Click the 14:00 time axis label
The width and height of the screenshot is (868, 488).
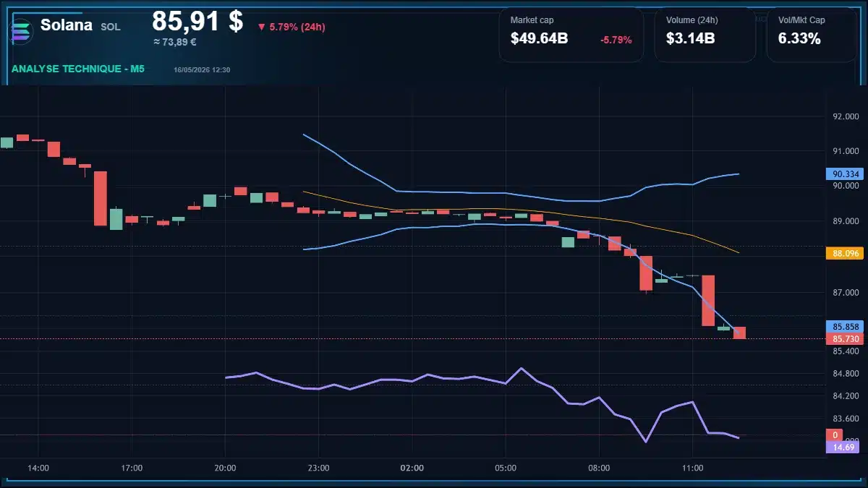[x=38, y=468]
